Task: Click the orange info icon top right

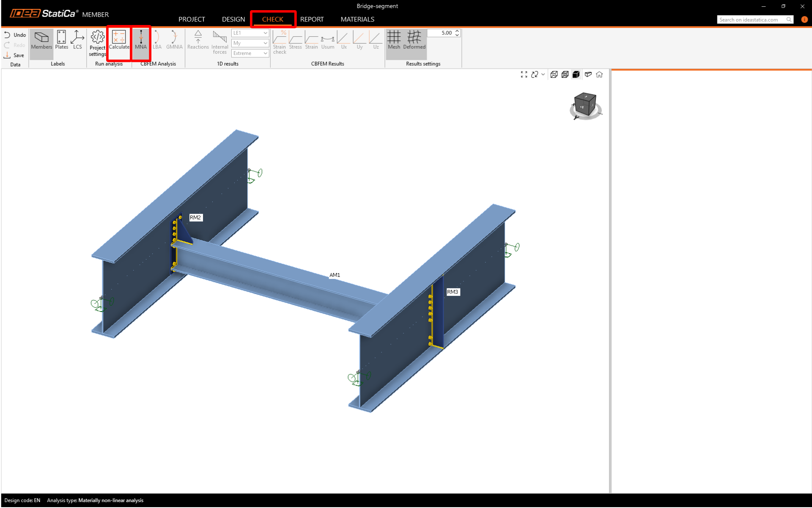Action: pos(804,19)
